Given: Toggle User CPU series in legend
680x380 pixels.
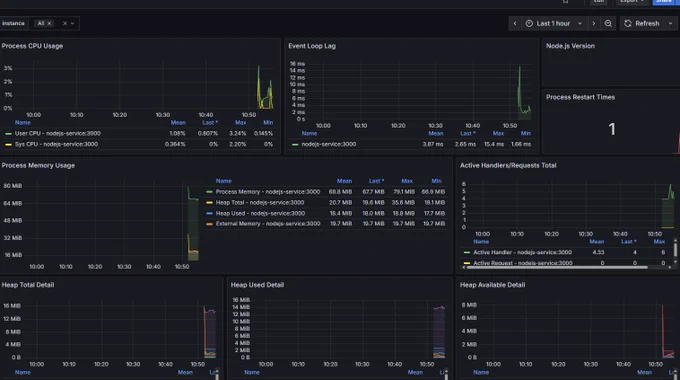Looking at the screenshot, I should tap(58, 134).
